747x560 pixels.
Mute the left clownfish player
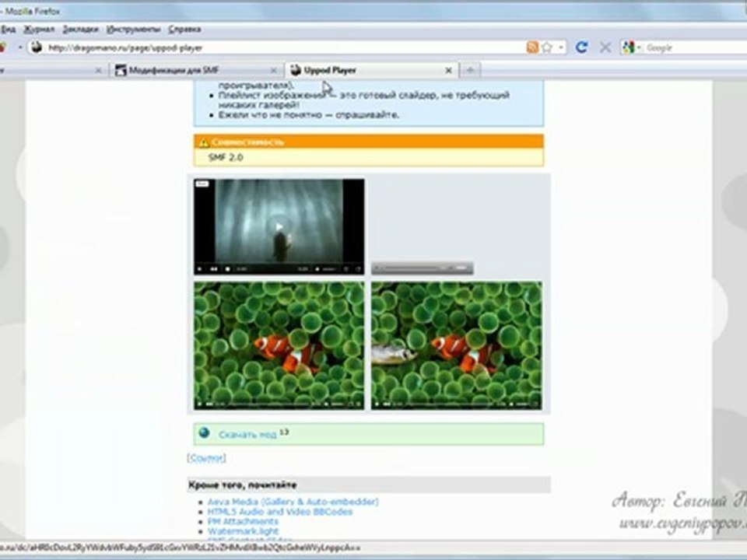pos(326,404)
